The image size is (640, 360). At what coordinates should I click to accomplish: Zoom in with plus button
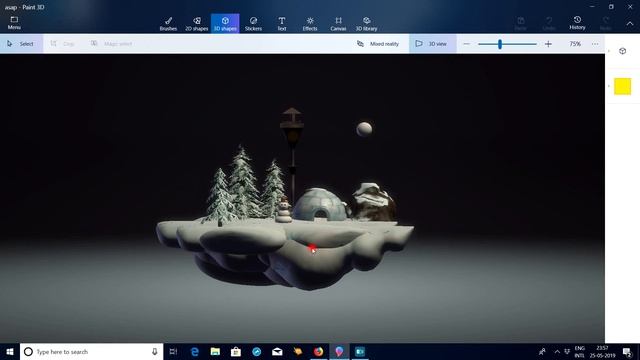(548, 44)
